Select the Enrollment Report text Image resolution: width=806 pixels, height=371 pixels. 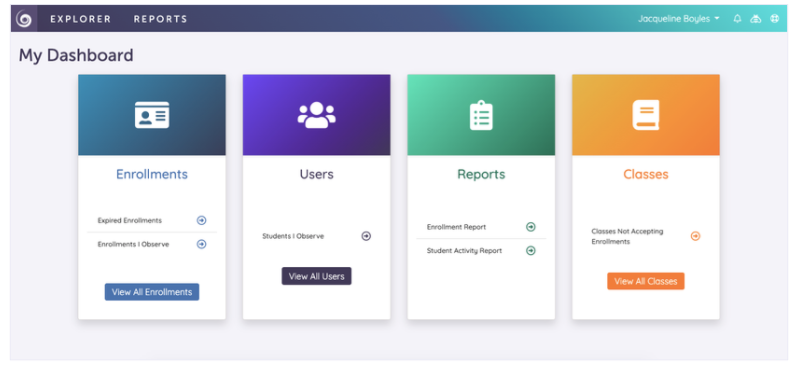[x=456, y=227]
